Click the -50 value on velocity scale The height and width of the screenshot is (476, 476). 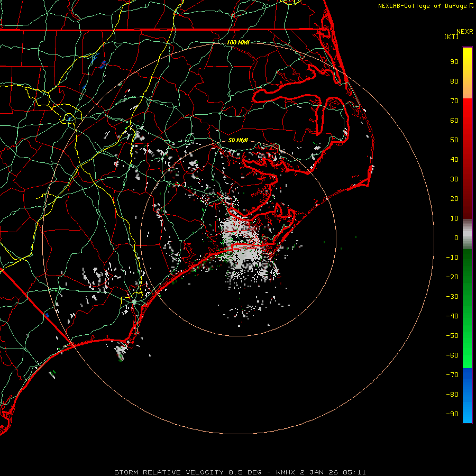coord(452,336)
